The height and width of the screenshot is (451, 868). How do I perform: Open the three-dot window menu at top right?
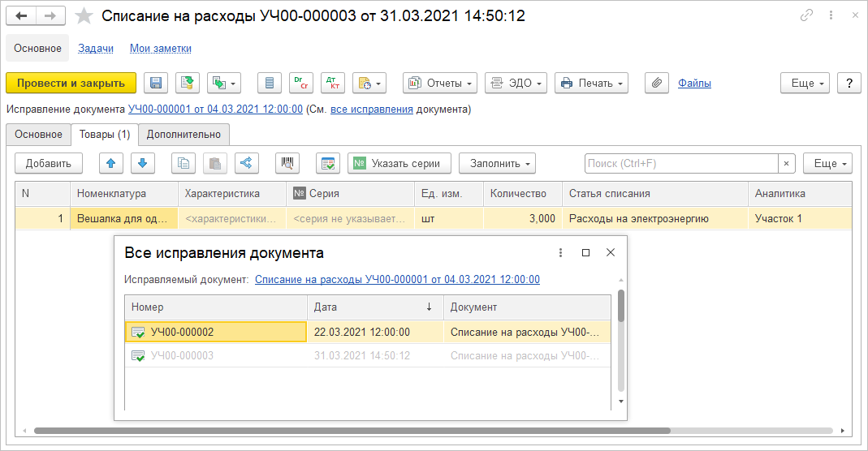831,15
